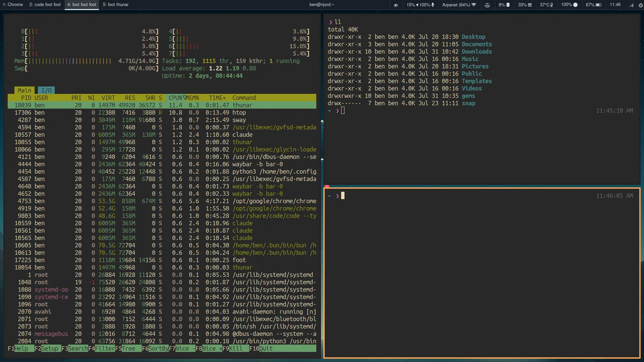Click F8 Nice plus in htop
Viewport: 644px width, 362px height.
point(209,349)
